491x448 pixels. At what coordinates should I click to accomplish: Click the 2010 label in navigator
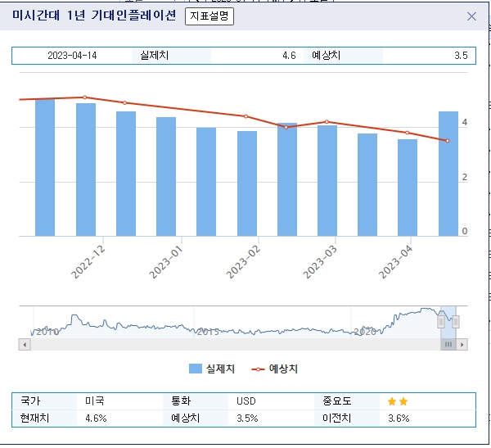(47, 332)
